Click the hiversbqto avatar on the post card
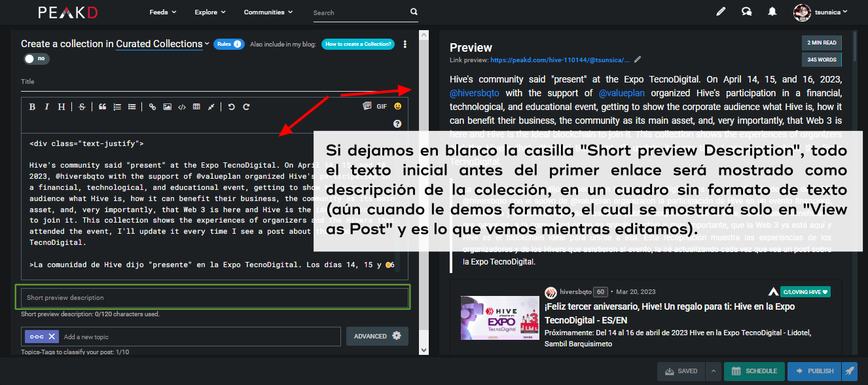The image size is (868, 385). (x=551, y=291)
